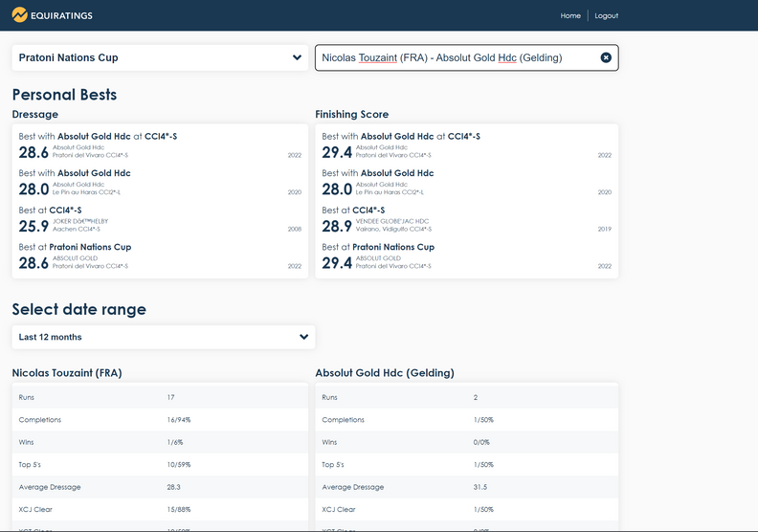Click the rider Average Dressage value 28.3
Viewport: 758px width, 532px height.
173,487
